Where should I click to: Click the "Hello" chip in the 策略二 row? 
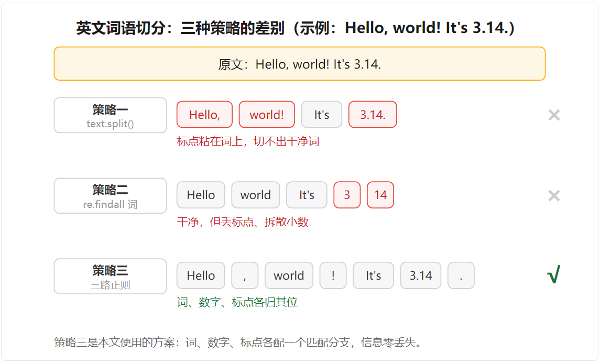point(201,195)
